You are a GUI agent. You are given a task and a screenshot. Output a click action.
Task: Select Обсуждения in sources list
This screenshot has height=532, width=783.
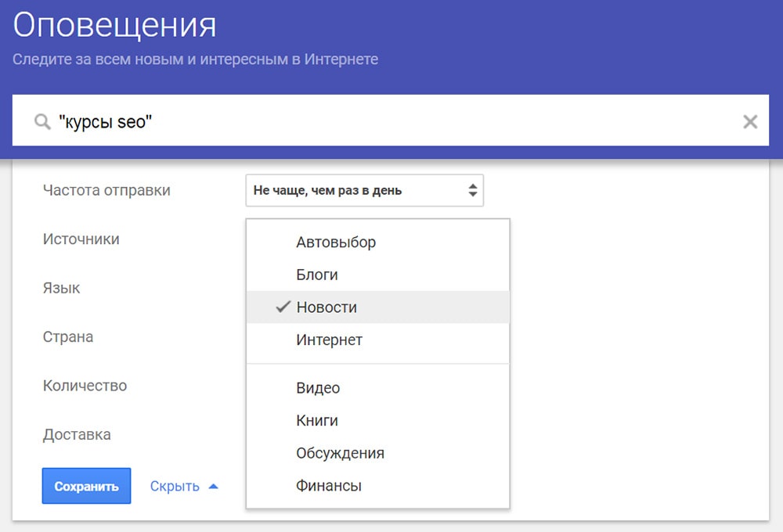(340, 454)
